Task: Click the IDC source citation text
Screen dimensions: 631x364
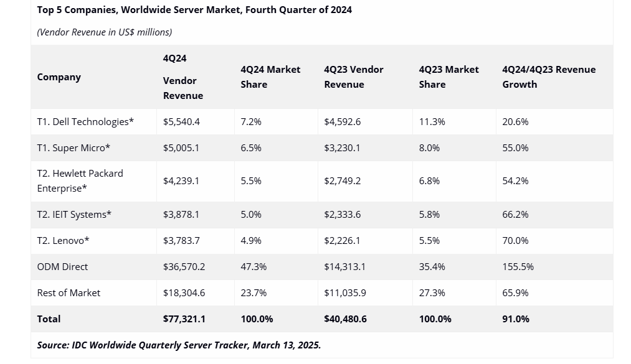Action: (x=179, y=345)
